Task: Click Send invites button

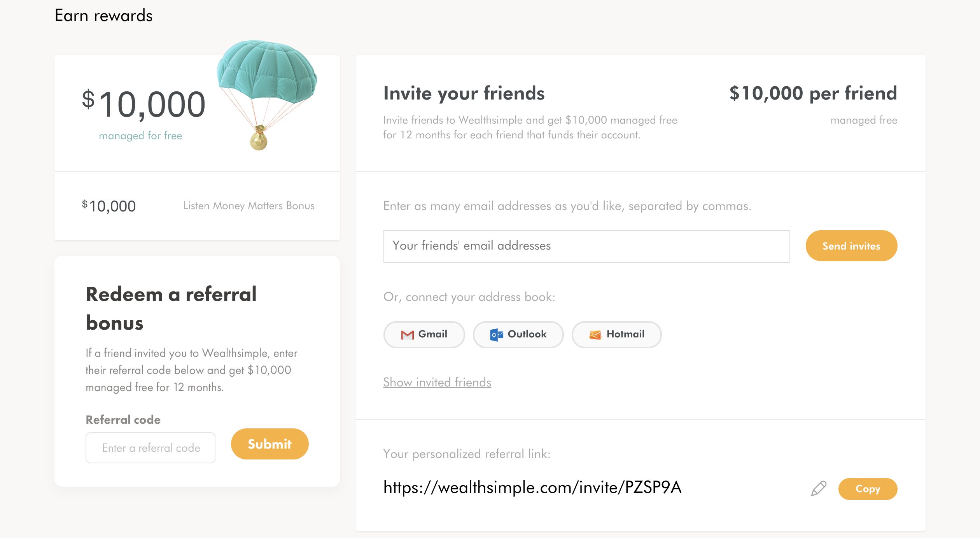Action: click(x=851, y=245)
